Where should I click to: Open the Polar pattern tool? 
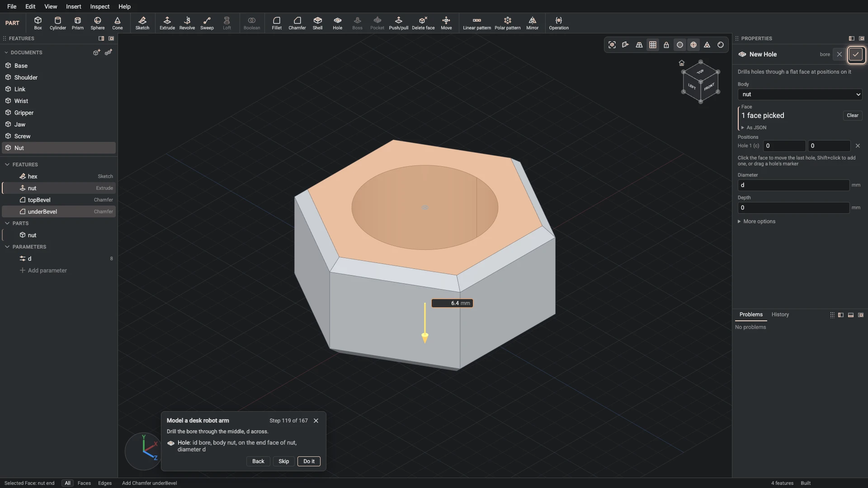508,23
